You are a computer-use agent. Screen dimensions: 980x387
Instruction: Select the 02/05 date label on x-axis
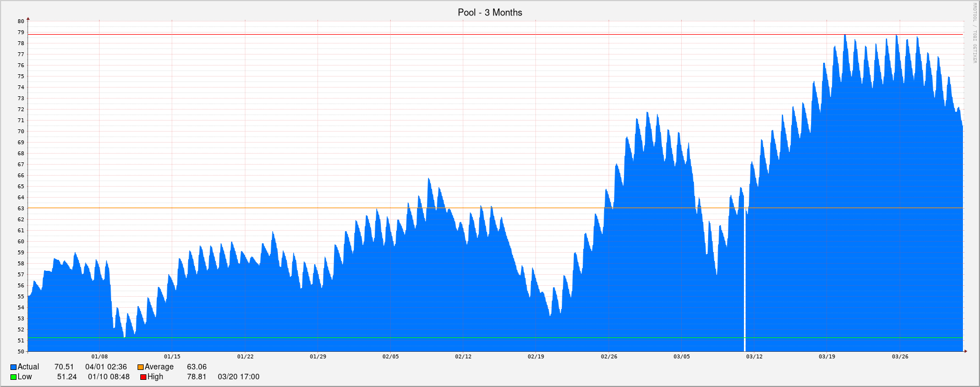(390, 357)
